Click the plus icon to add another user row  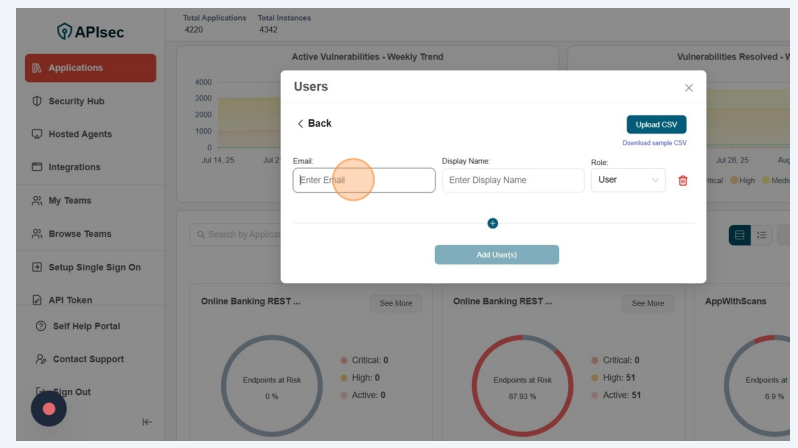pos(492,223)
